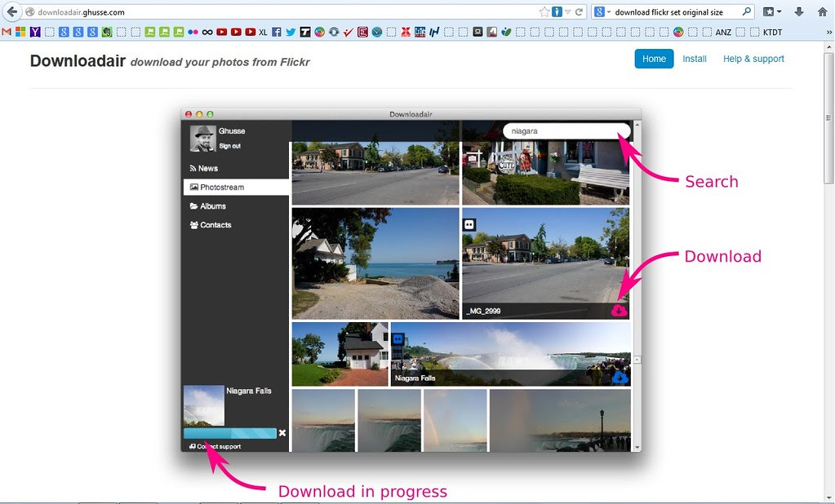Reload the page with the refresh icon
835x504 pixels.
click(579, 11)
